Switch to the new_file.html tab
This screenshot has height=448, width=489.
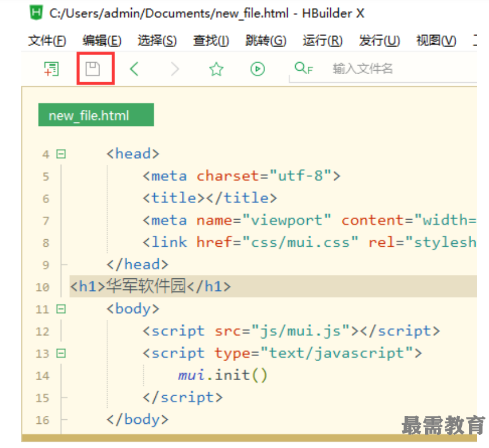tap(96, 114)
